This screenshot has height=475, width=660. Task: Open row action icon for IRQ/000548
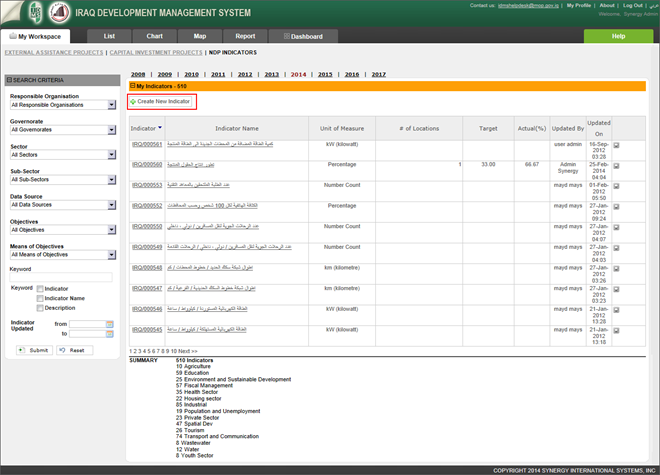click(x=616, y=269)
